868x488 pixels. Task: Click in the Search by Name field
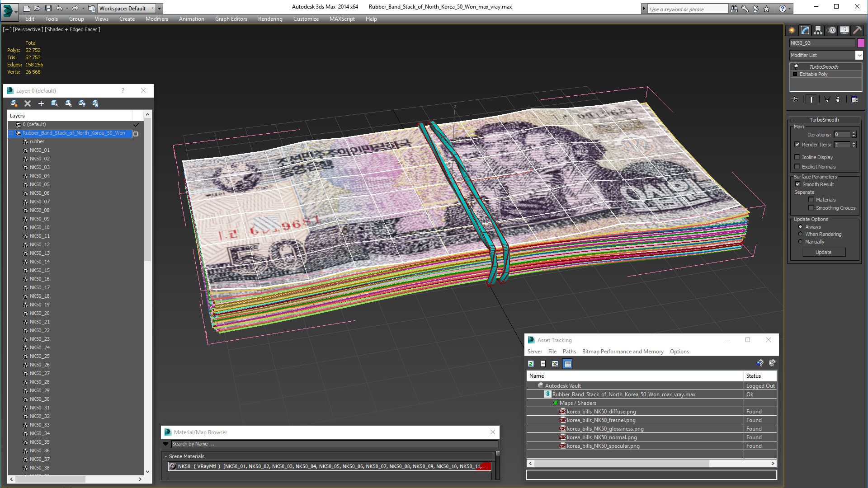(x=334, y=444)
